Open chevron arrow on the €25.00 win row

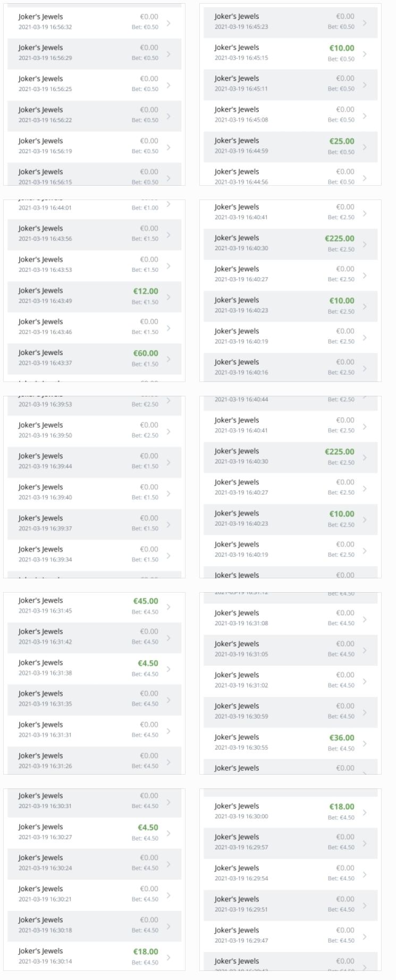(365, 147)
